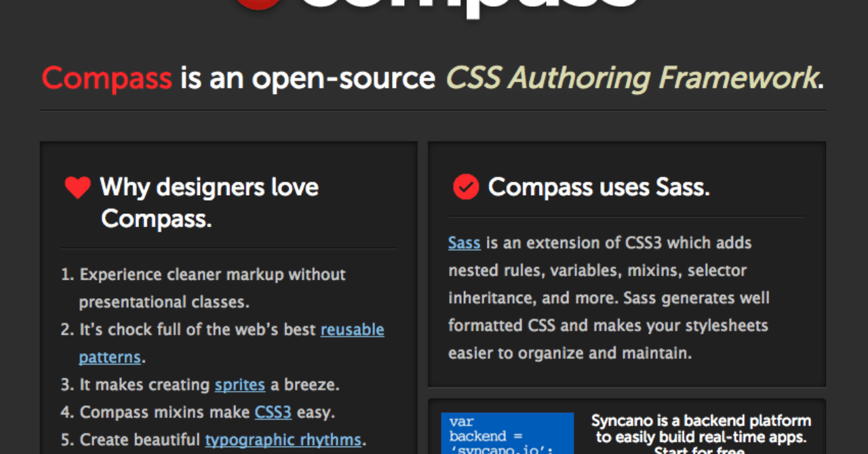Click 'Experience cleaner markup without' list item
The height and width of the screenshot is (454, 868).
[x=213, y=274]
